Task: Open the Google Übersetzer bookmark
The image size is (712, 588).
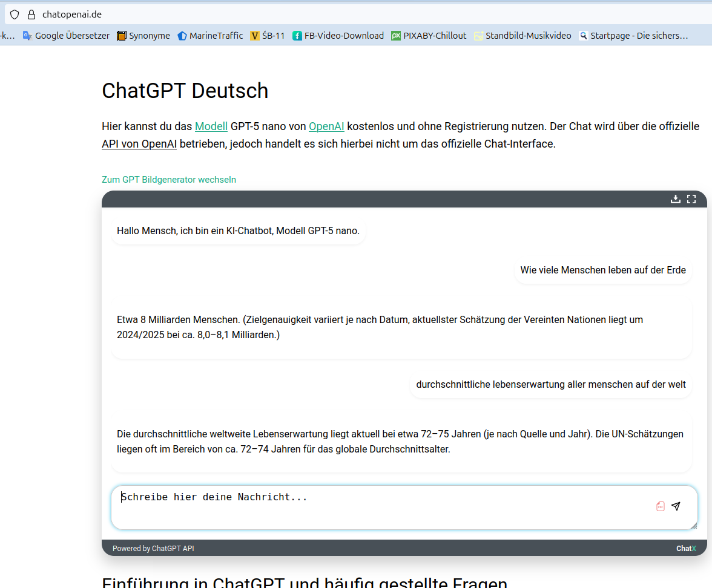Action: pos(67,36)
